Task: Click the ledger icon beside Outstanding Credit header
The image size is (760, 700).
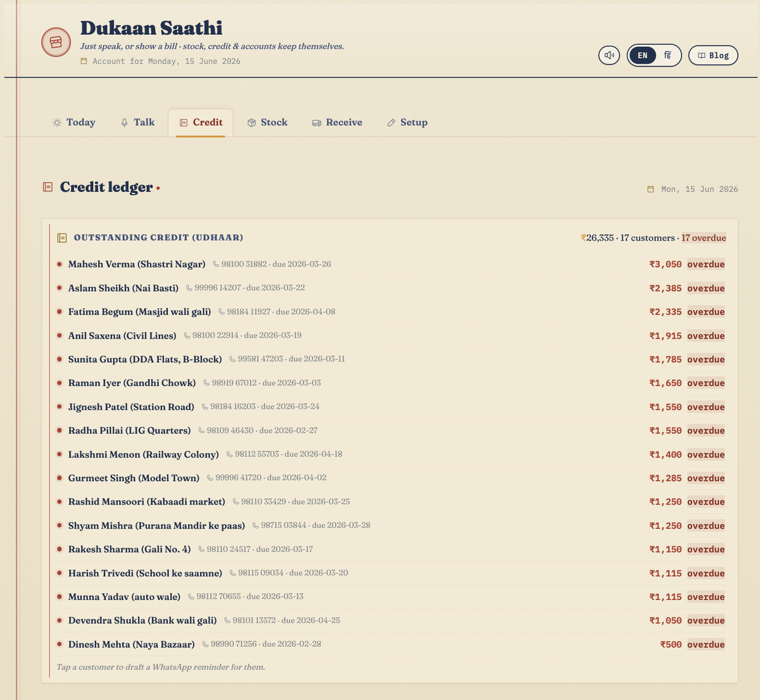Action: click(62, 238)
